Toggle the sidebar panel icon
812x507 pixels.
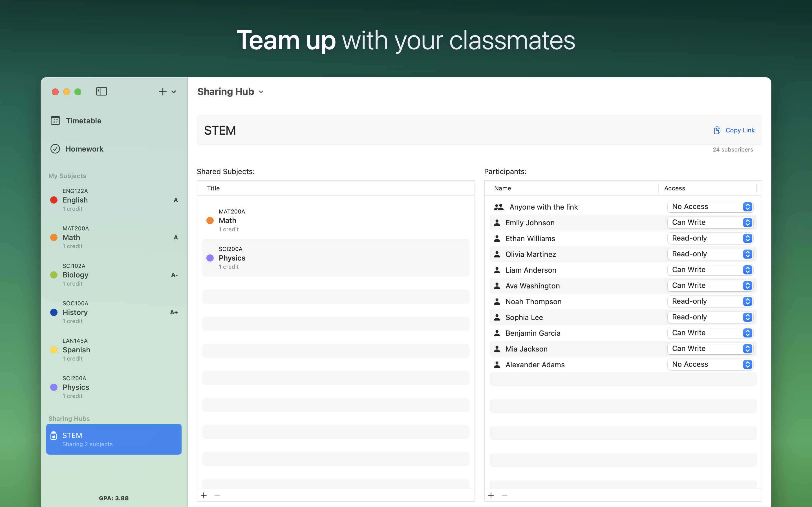click(101, 92)
